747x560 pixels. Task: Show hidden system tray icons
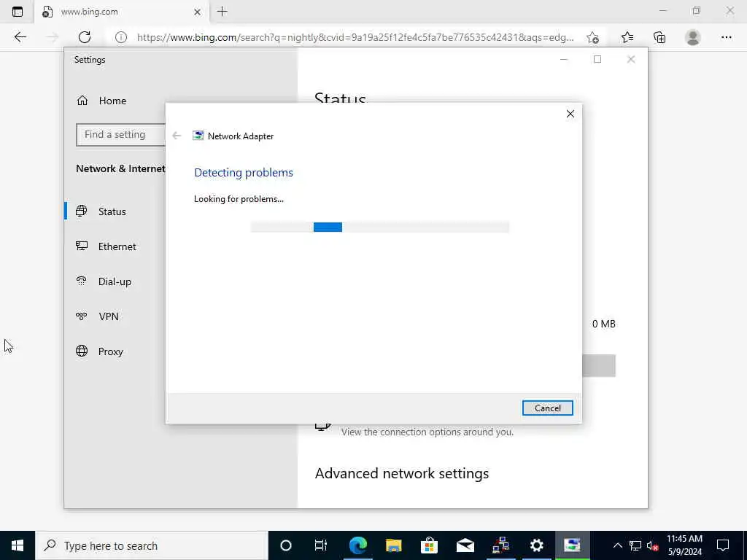pos(617,545)
